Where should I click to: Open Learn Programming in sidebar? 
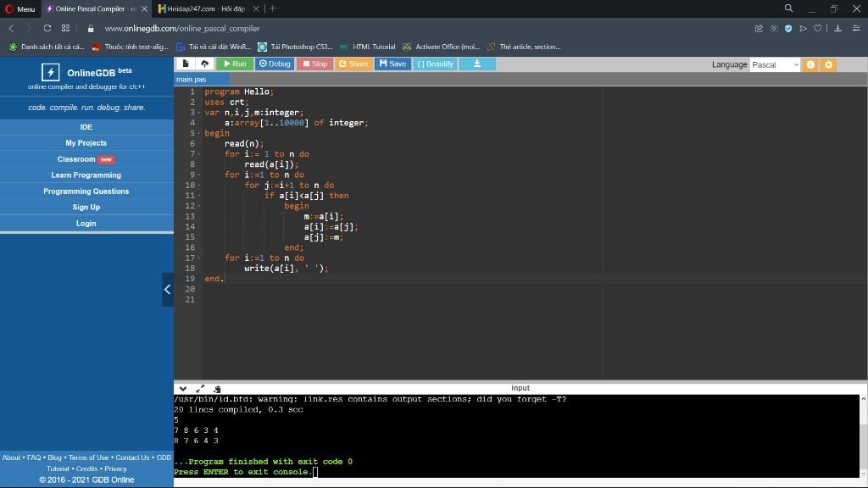[x=86, y=175]
